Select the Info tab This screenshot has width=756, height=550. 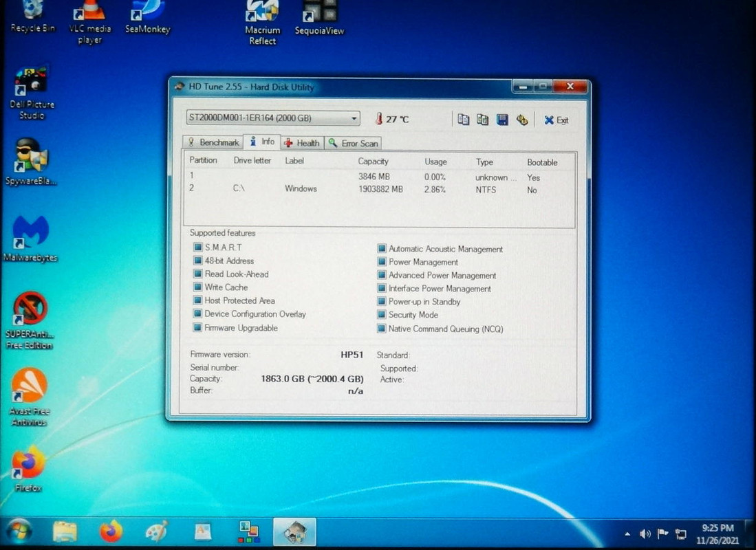(262, 141)
